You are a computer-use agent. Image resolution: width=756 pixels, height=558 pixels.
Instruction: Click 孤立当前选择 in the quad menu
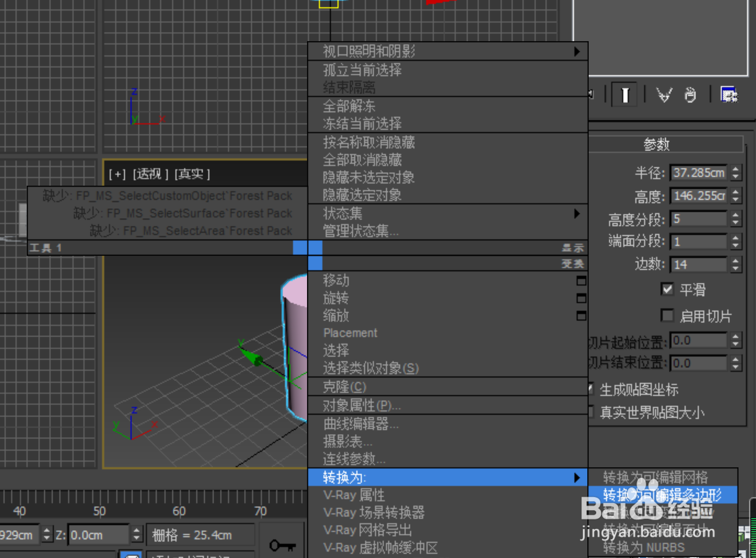point(361,71)
